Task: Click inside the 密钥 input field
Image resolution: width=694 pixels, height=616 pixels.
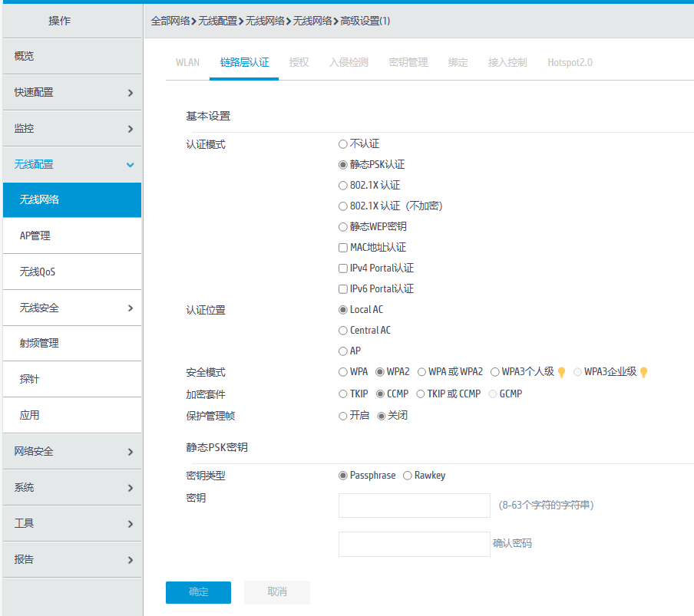Action: pos(415,506)
